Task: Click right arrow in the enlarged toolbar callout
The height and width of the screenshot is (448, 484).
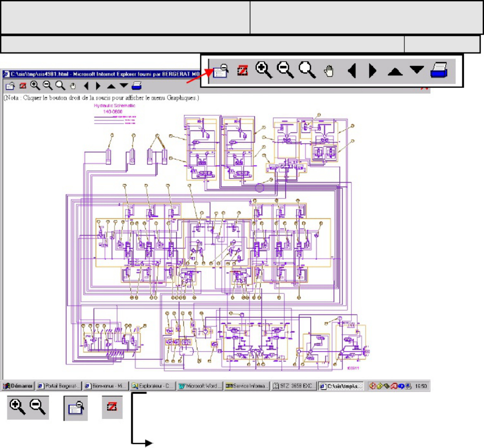Action: (x=373, y=71)
